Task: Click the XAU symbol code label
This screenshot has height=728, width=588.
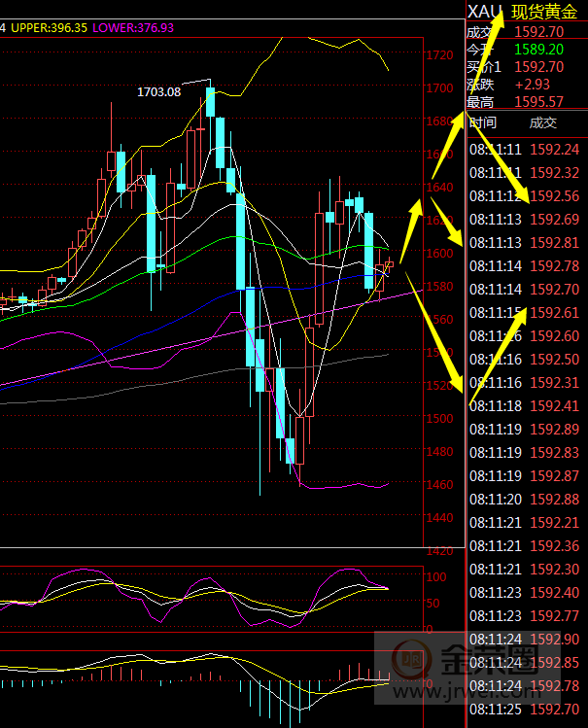Action: pyautogui.click(x=484, y=12)
